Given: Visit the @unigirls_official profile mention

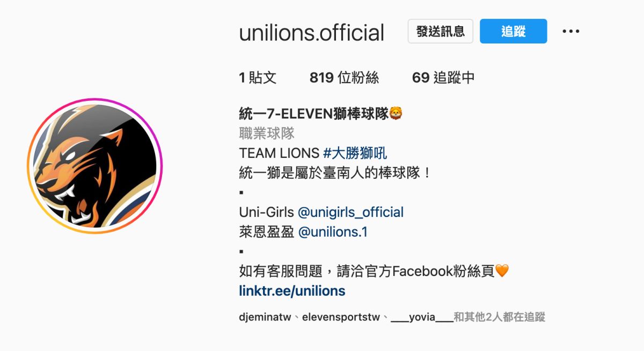Looking at the screenshot, I should pos(350,212).
